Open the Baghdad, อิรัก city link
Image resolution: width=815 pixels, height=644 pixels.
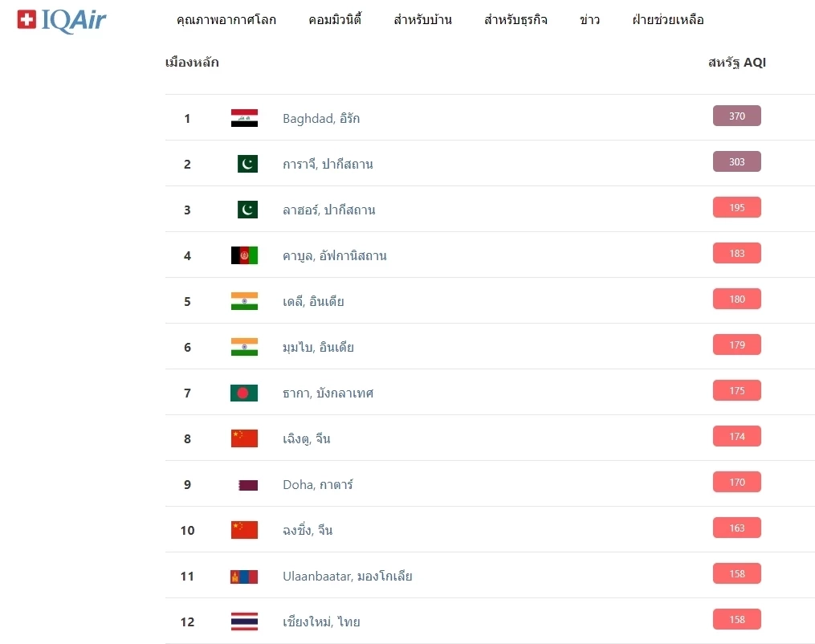coord(321,119)
